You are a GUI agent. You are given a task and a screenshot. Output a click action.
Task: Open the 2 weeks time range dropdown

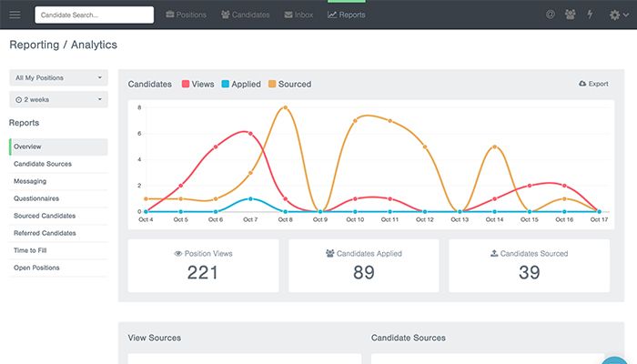point(58,99)
